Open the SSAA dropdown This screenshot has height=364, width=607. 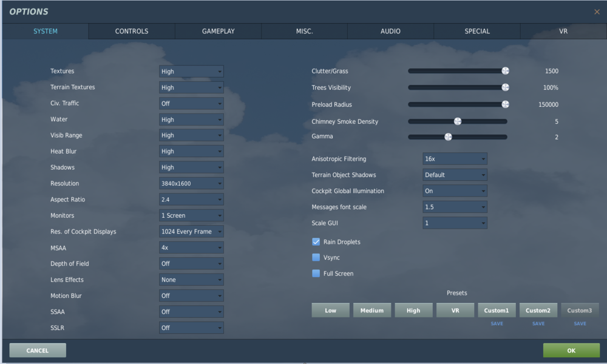tap(191, 312)
